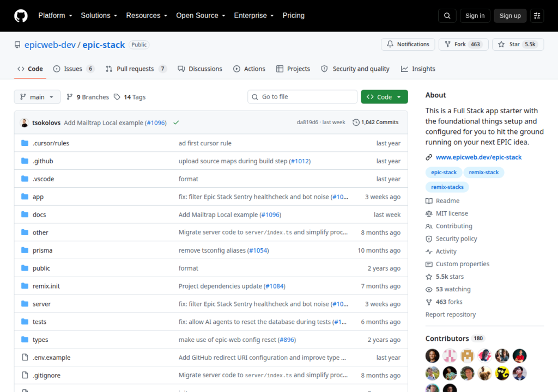Click the file icon for .env.example
This screenshot has height=392, width=558.
[25, 357]
